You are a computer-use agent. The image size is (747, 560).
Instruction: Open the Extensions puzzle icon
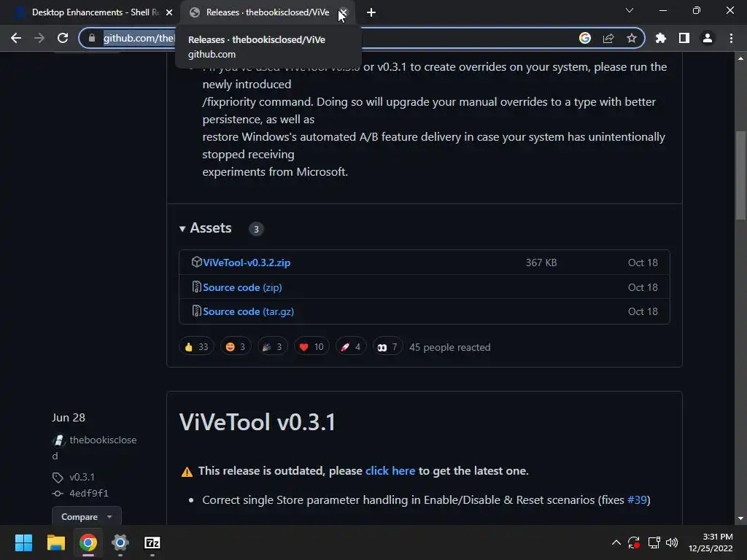click(x=661, y=38)
